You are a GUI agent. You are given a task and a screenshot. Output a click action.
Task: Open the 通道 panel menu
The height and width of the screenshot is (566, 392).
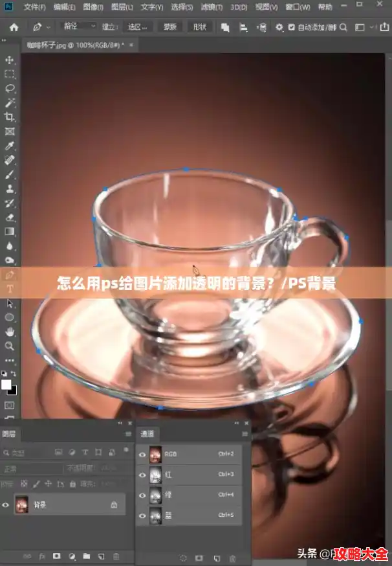click(x=245, y=434)
